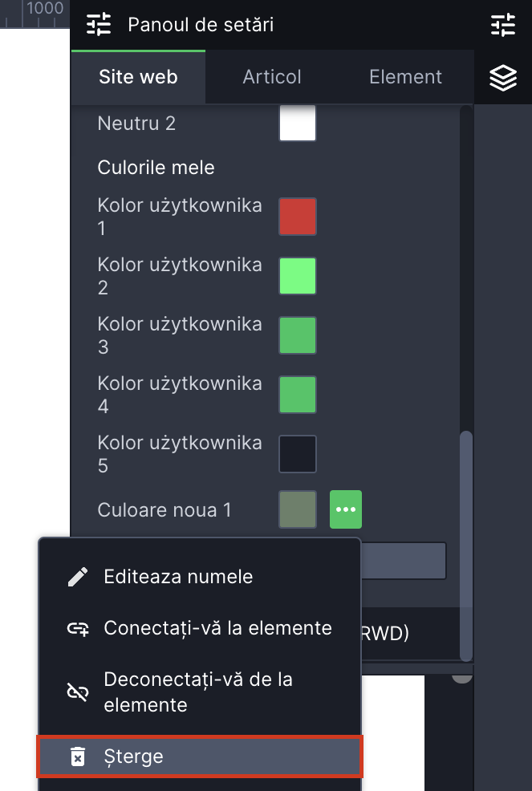Image resolution: width=532 pixels, height=791 pixels.
Task: Open the three-dots options for Culoare noua 1
Action: 346,509
